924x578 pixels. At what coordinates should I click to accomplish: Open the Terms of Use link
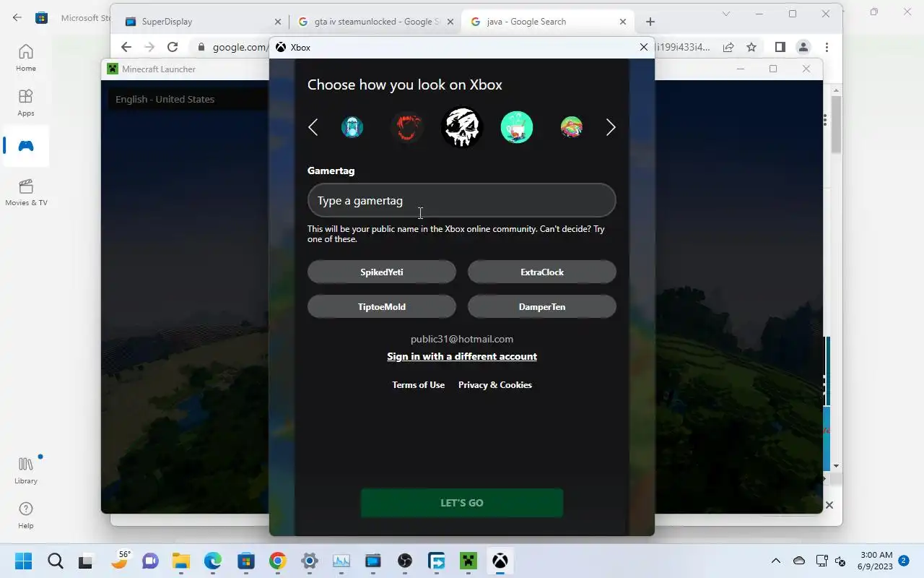(x=419, y=385)
